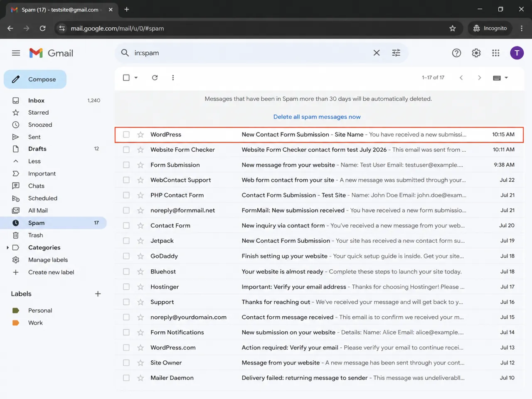Open email from WebContact Support
This screenshot has width=532, height=399.
(x=319, y=180)
